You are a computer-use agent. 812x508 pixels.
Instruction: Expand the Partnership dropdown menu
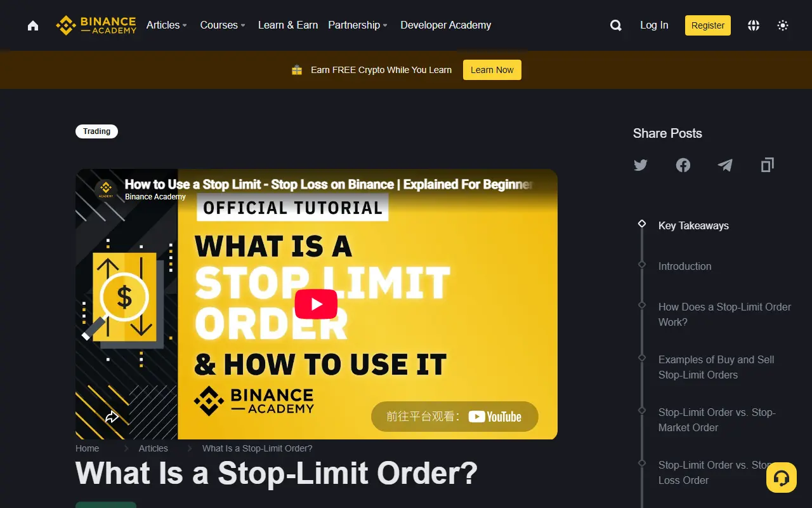358,25
